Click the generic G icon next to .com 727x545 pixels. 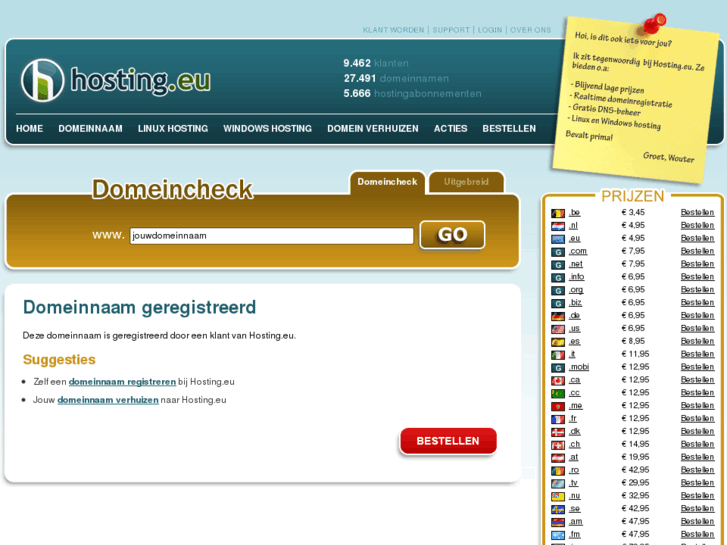click(x=558, y=252)
